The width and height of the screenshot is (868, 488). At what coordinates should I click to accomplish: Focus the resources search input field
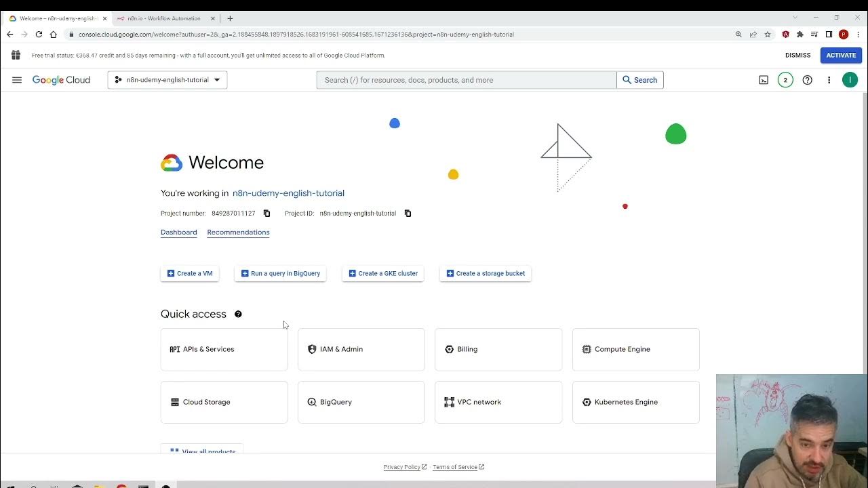[467, 80]
